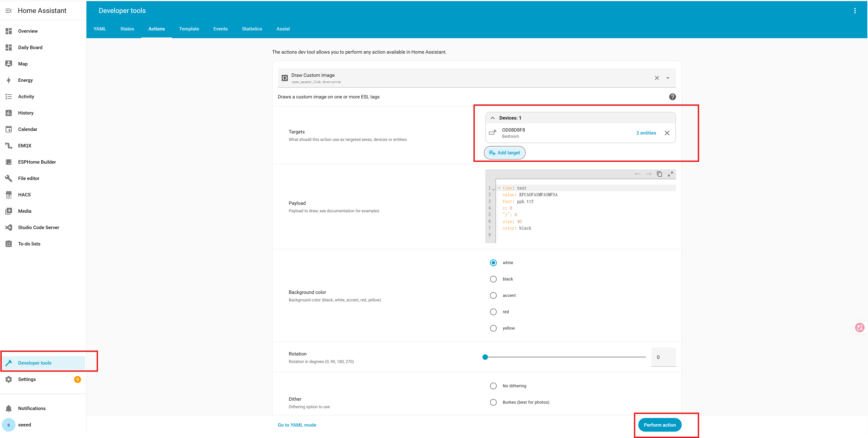Click the help question mark icon
The height and width of the screenshot is (438, 868).
672,97
